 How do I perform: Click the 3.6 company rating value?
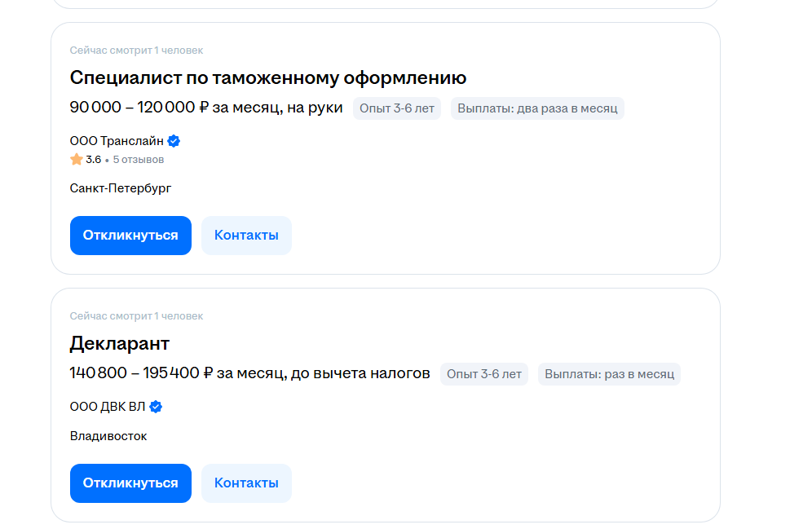coord(94,160)
